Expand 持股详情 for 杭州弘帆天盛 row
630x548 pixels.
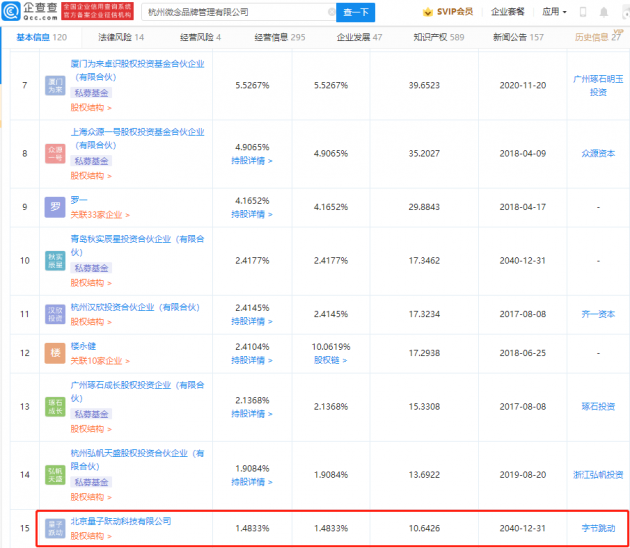click(x=252, y=482)
